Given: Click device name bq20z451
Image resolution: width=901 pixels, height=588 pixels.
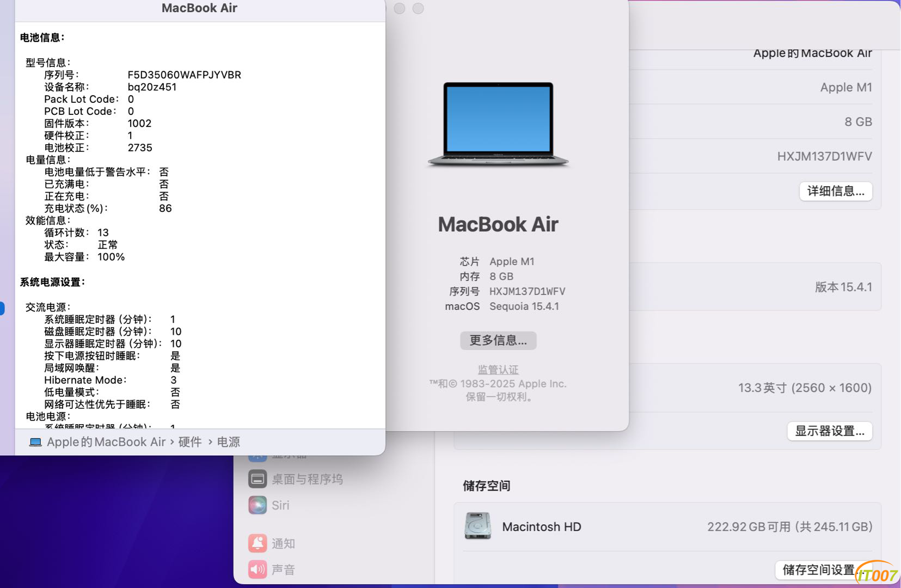Looking at the screenshot, I should (152, 87).
